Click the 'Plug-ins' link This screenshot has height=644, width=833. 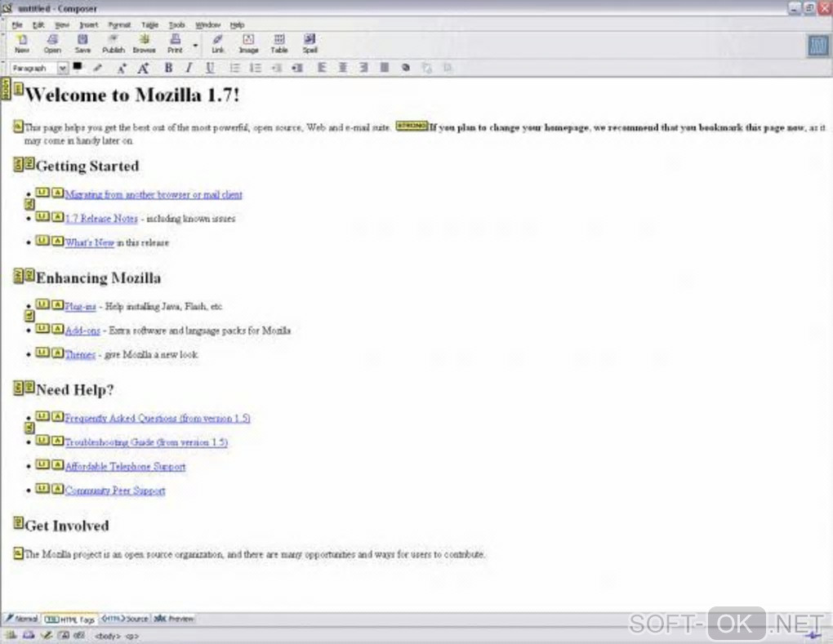[80, 306]
